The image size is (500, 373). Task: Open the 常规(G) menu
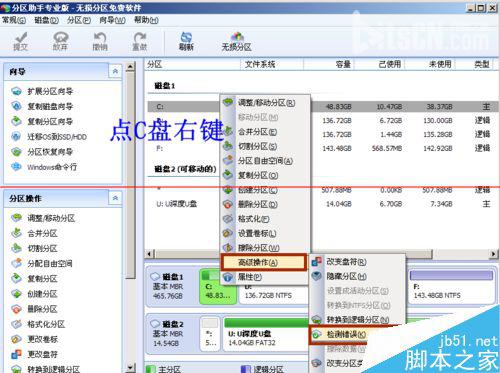[x=14, y=20]
